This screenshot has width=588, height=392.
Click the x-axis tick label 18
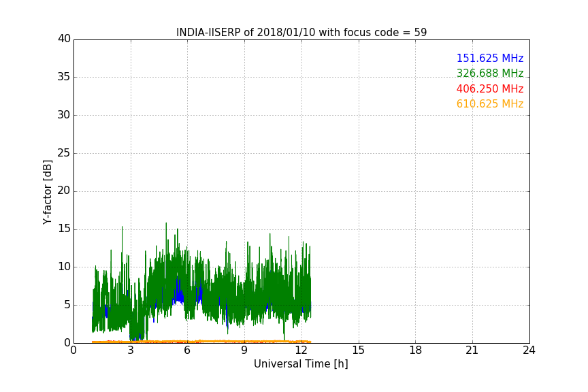[416, 350]
